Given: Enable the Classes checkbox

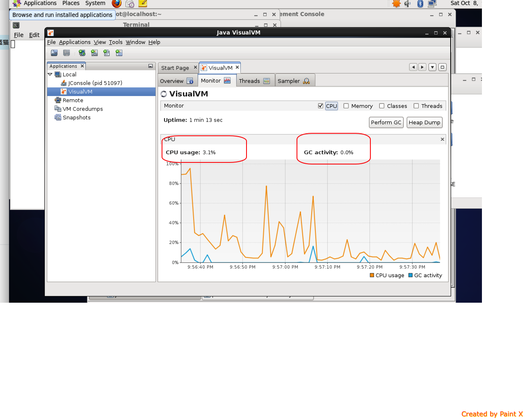Looking at the screenshot, I should tap(382, 106).
